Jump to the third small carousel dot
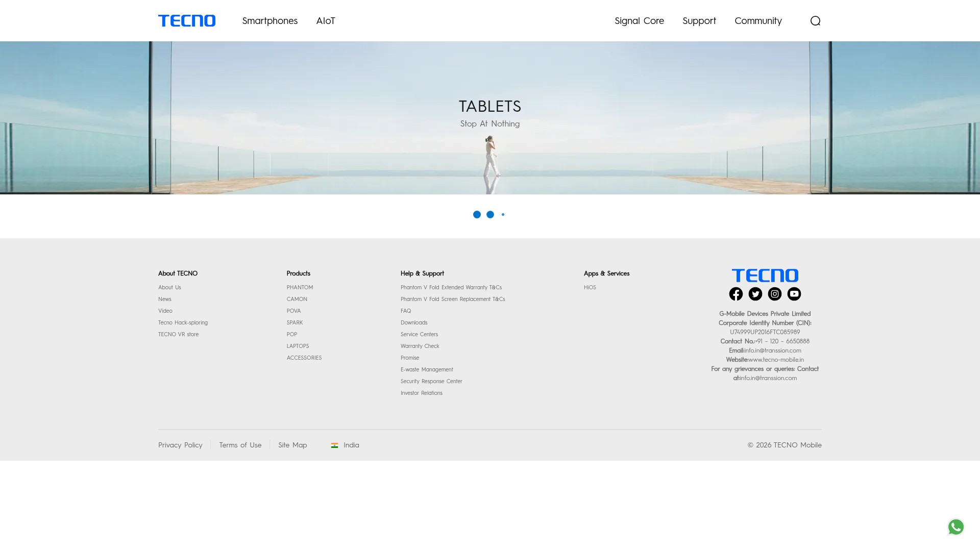 [x=503, y=215]
